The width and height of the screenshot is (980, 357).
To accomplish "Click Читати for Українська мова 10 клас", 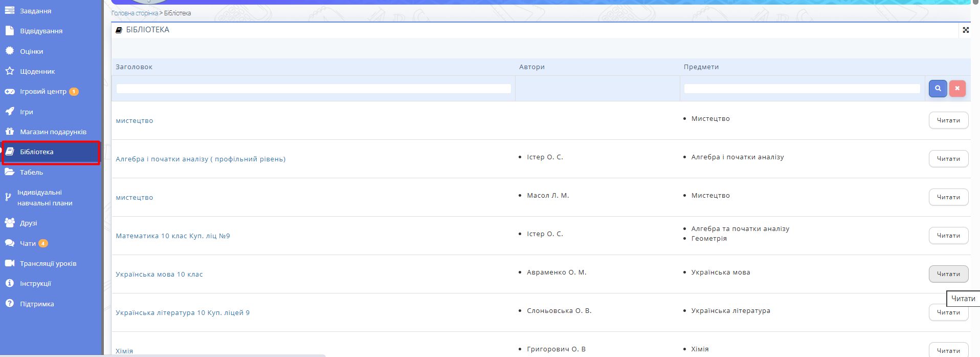I will [x=948, y=274].
